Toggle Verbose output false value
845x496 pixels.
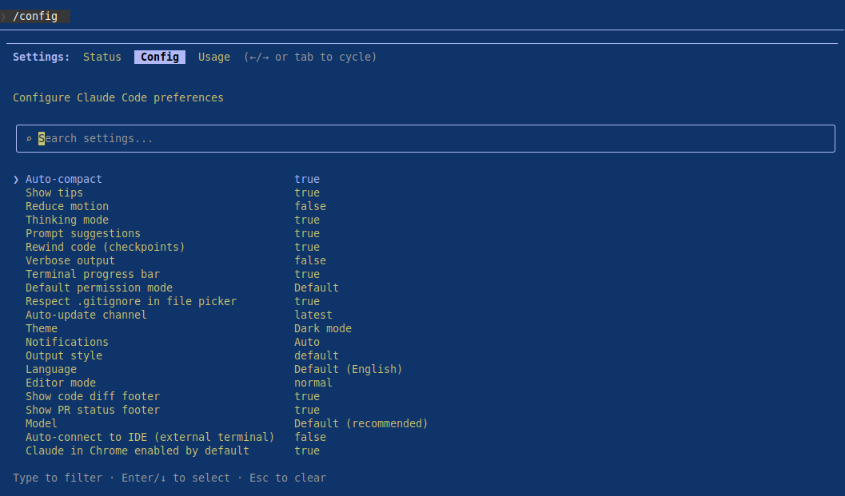pyautogui.click(x=310, y=260)
